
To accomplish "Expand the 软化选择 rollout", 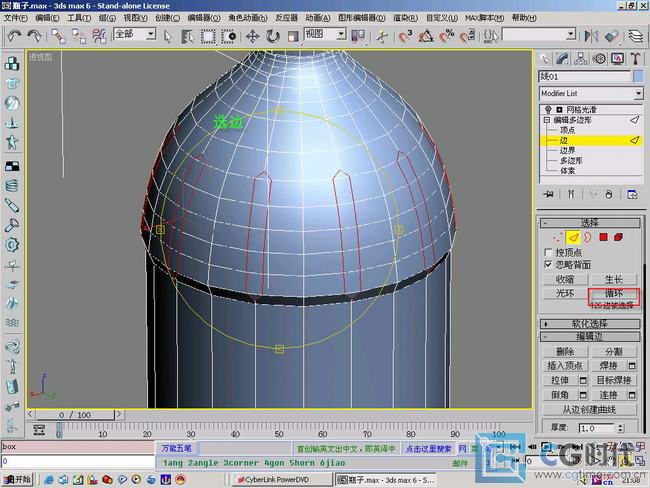I will click(x=590, y=323).
